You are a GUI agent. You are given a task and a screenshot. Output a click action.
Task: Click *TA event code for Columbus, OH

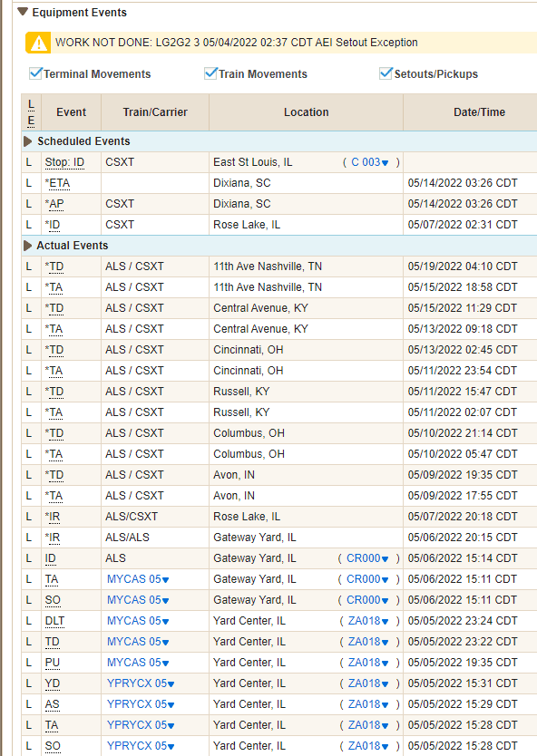tap(54, 454)
